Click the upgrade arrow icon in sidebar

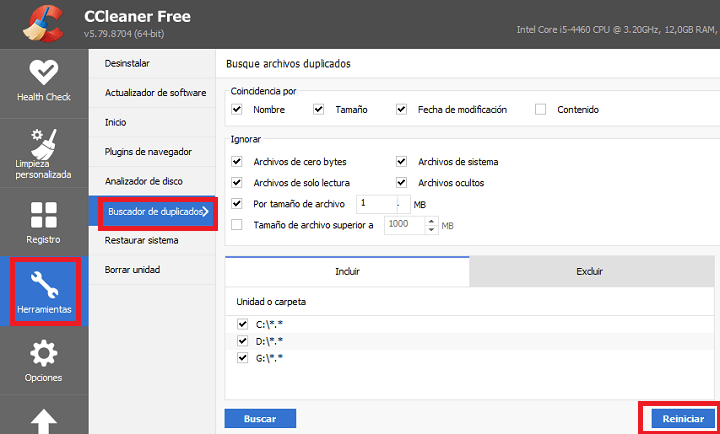[44, 421]
